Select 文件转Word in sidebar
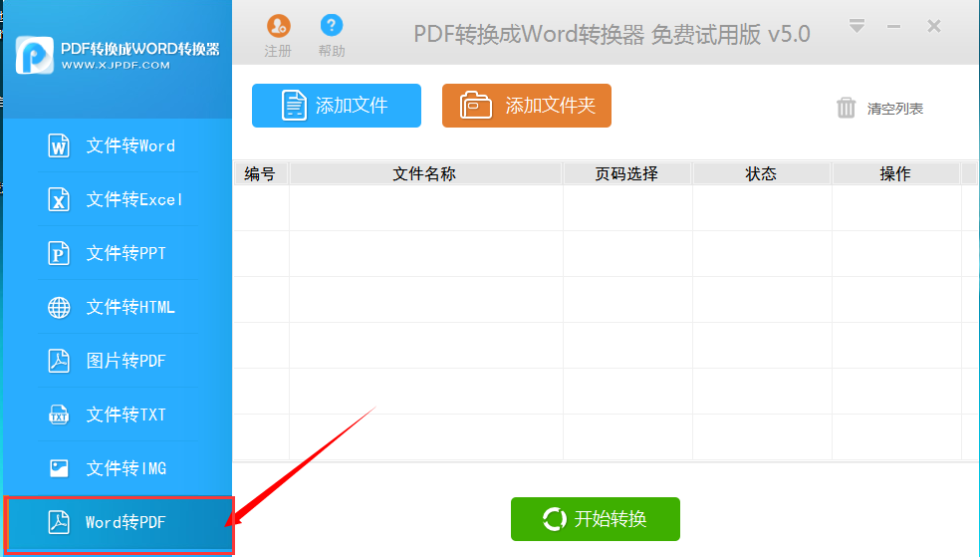Image resolution: width=980 pixels, height=557 pixels. 118,145
